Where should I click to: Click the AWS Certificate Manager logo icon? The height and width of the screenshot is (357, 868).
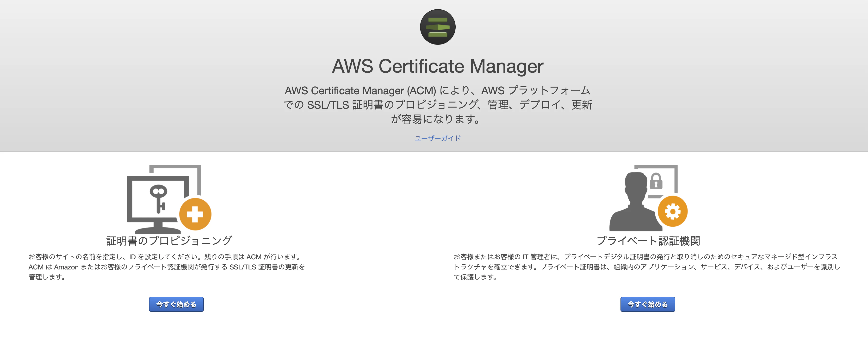point(437,27)
